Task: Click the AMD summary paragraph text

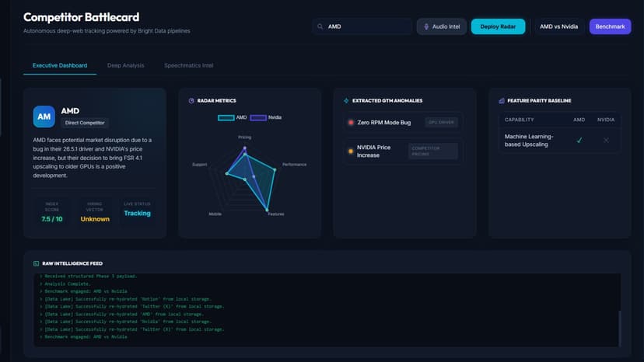Action: (93, 158)
